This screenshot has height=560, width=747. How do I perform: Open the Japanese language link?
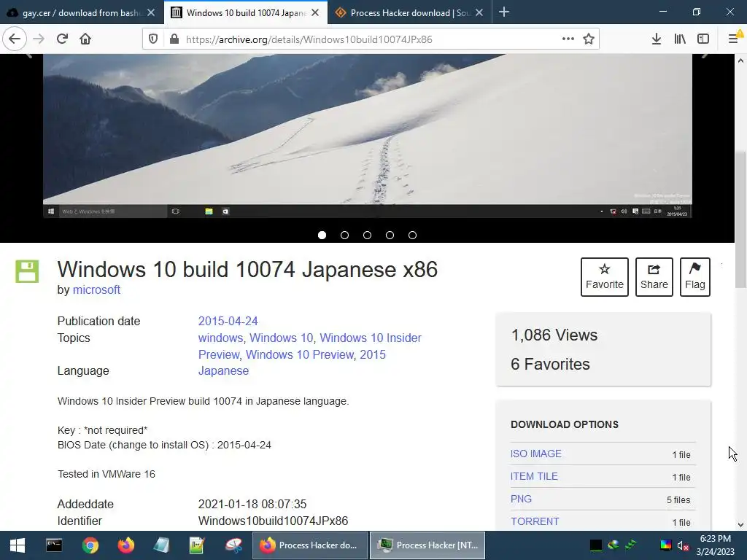point(223,370)
